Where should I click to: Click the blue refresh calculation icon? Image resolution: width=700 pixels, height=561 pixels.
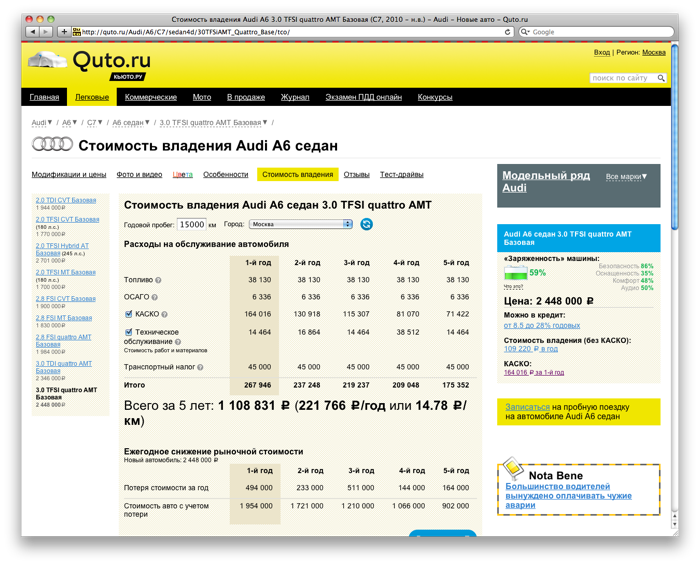[367, 224]
